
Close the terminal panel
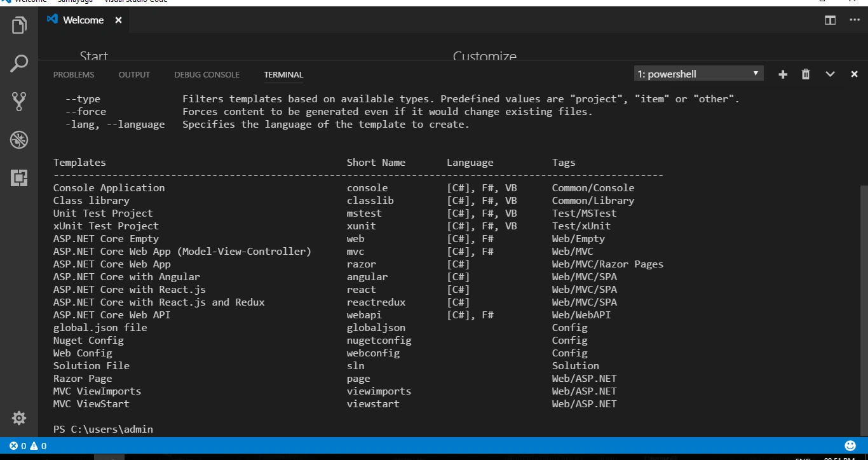(x=854, y=74)
